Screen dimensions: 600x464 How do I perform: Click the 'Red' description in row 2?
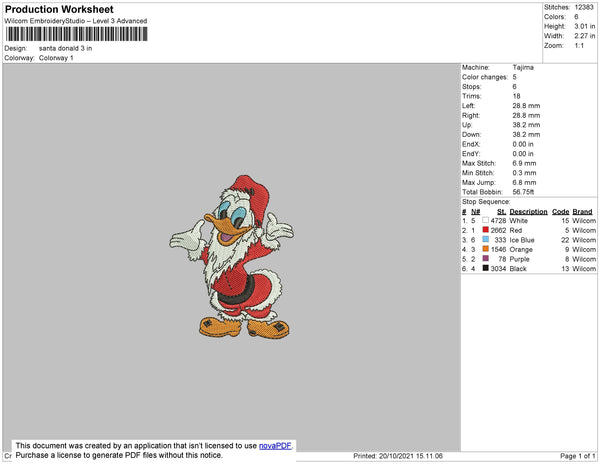pyautogui.click(x=516, y=230)
